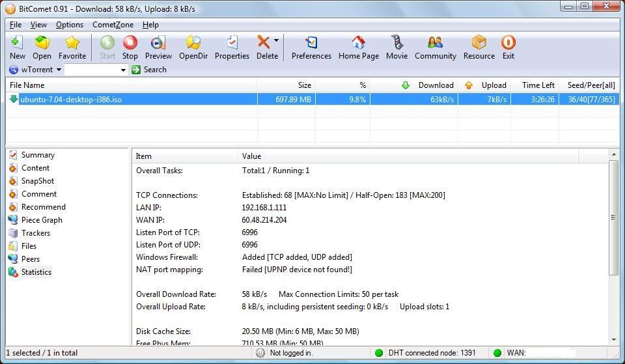Click the Movie filmstrip icon
Viewport: 625px width, 364px height.
396,43
